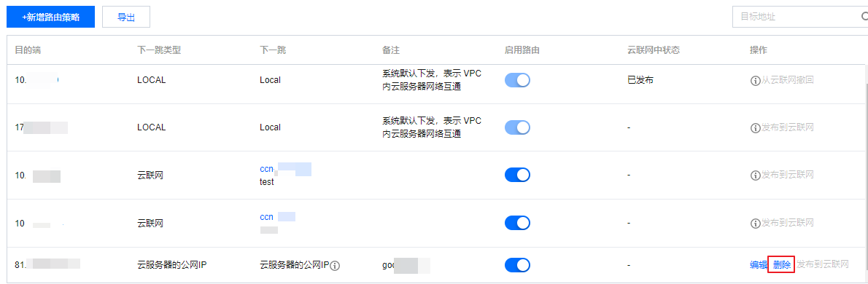868x284 pixels.
Task: Click 删除 link in the last row
Action: pyautogui.click(x=782, y=265)
